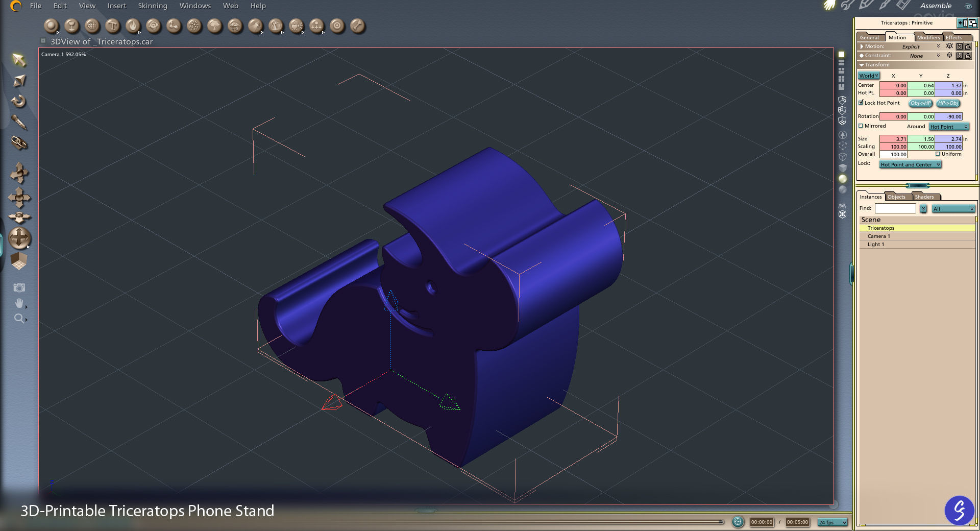Click the flame Fire primitive icon
This screenshot has width=980, height=531.
[133, 26]
